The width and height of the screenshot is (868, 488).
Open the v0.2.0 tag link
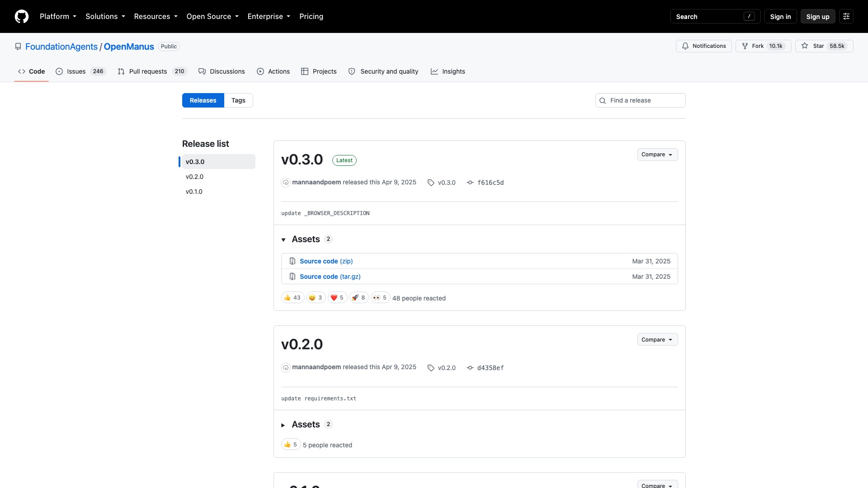[442, 368]
